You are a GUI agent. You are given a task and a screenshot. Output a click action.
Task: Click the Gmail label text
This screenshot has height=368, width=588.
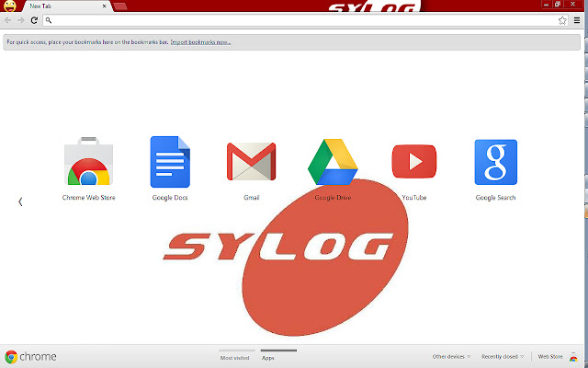pos(251,198)
